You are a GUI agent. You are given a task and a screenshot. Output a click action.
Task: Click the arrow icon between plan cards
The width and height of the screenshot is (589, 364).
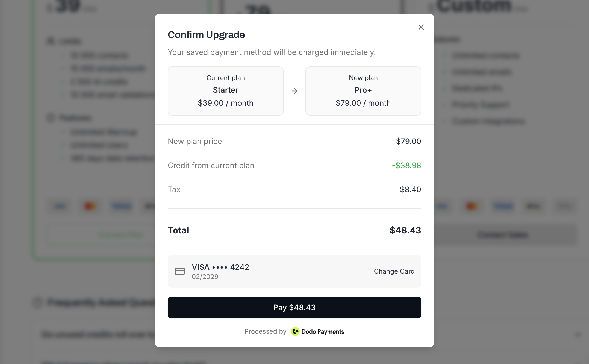coord(294,91)
